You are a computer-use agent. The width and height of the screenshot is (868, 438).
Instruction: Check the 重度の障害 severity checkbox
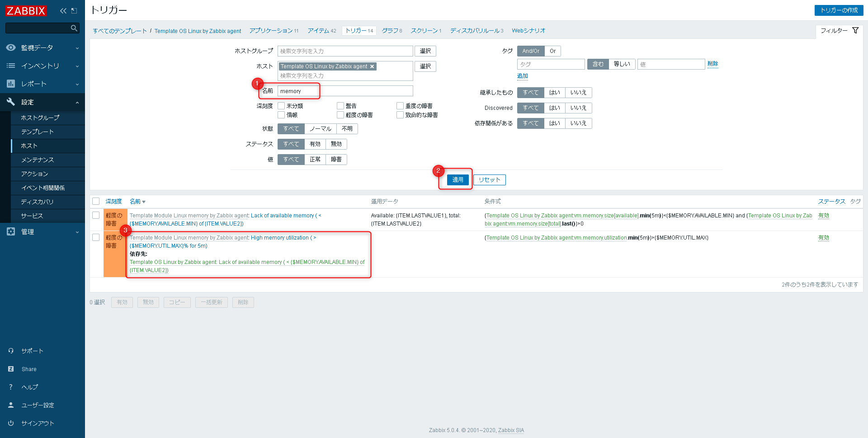[x=400, y=106]
